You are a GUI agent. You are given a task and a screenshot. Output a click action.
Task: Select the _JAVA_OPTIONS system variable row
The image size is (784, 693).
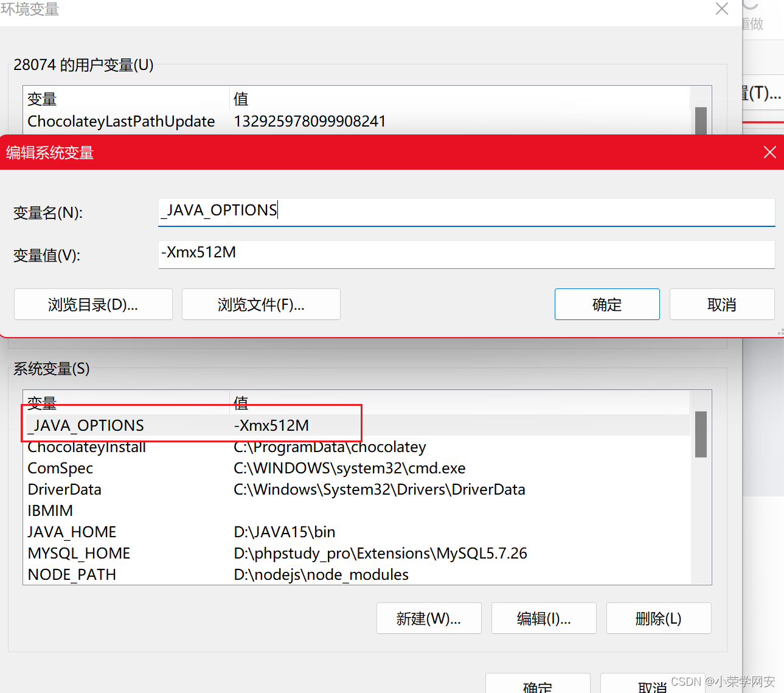click(356, 425)
